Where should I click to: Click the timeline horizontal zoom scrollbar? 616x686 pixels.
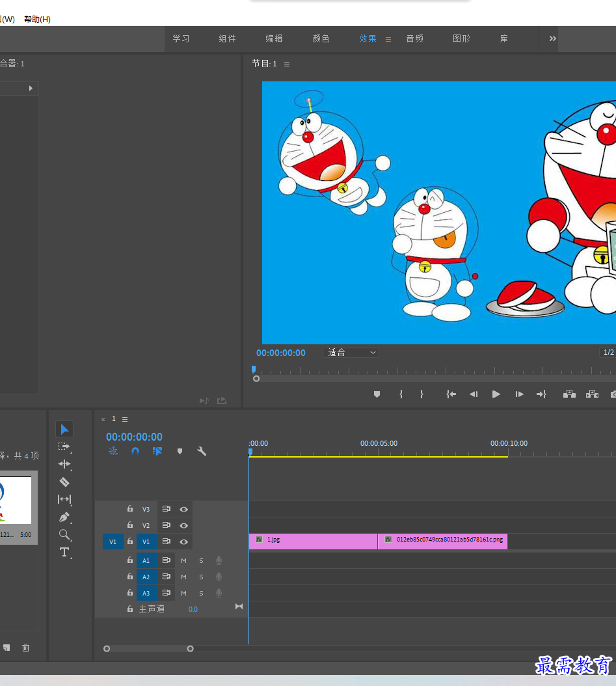[x=148, y=649]
